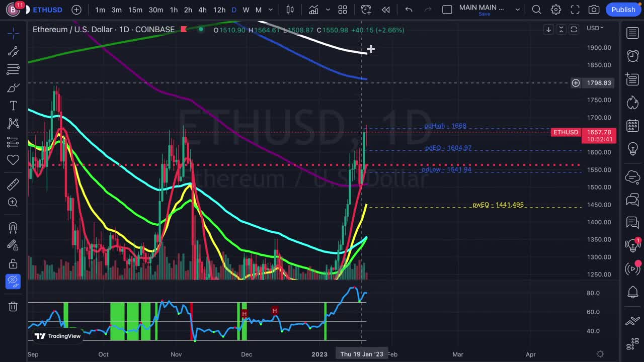Open the TradingView logo link
Image resolution: width=644 pixels, height=362 pixels.
57,336
